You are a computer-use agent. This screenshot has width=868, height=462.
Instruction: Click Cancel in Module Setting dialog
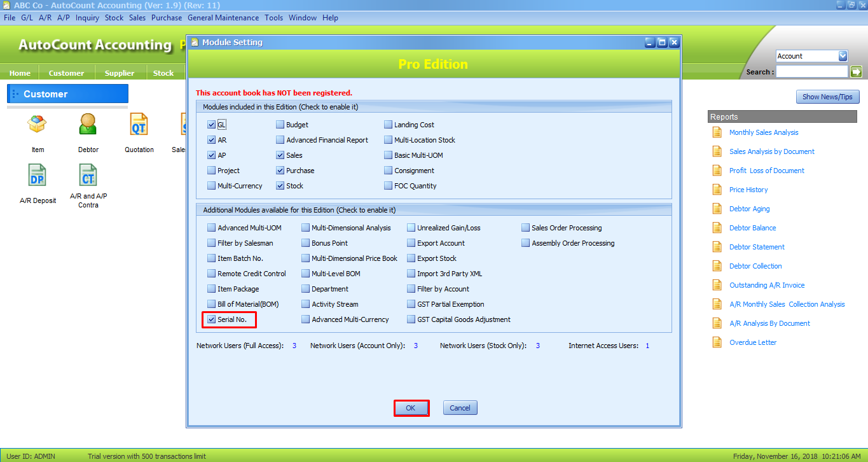coord(460,408)
